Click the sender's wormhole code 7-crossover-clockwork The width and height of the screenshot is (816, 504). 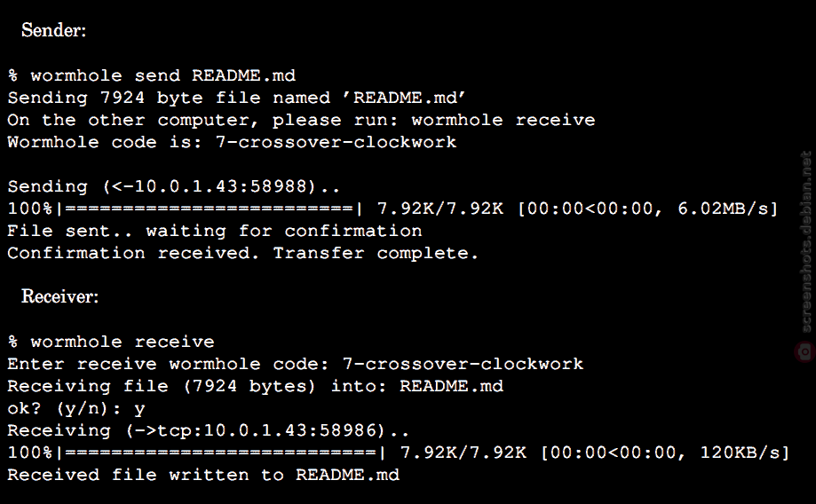tap(337, 143)
